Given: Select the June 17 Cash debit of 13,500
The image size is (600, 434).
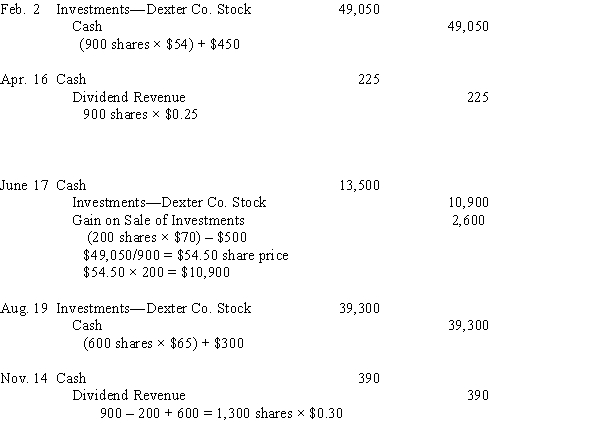Looking at the screenshot, I should pos(359,186).
